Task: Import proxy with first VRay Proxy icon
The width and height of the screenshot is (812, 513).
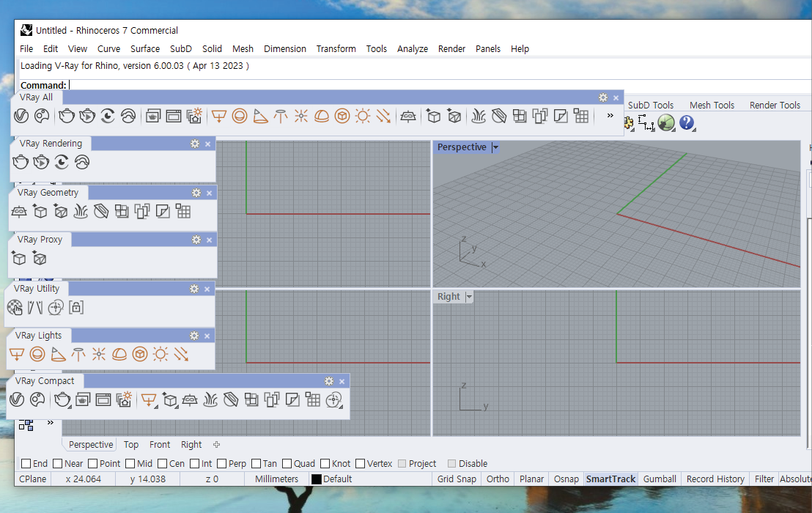Action: tap(19, 258)
